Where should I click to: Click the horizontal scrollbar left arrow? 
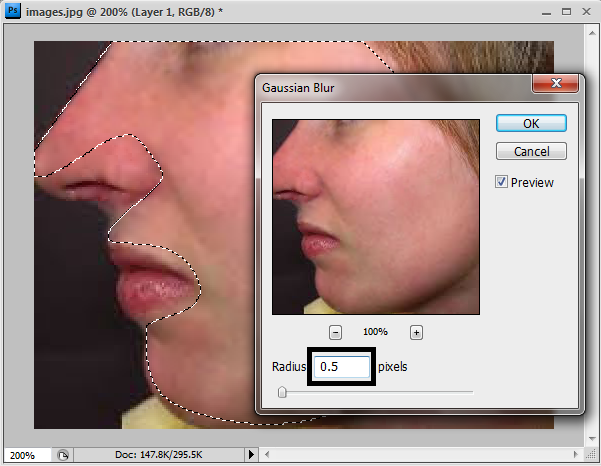coord(267,455)
